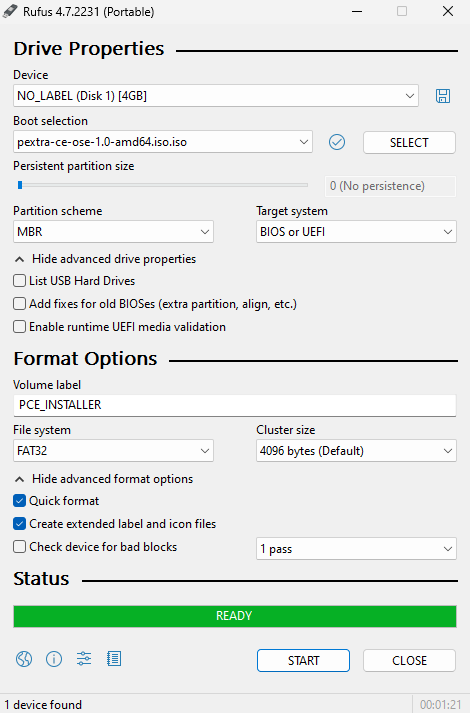470x713 pixels.
Task: Enable List USB Hard Drives checkbox
Action: [20, 281]
